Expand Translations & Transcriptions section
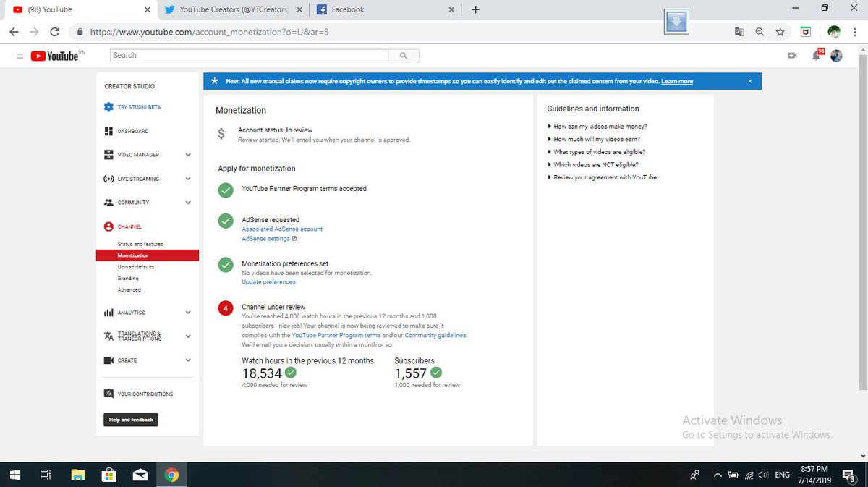The height and width of the screenshot is (487, 868). point(188,336)
